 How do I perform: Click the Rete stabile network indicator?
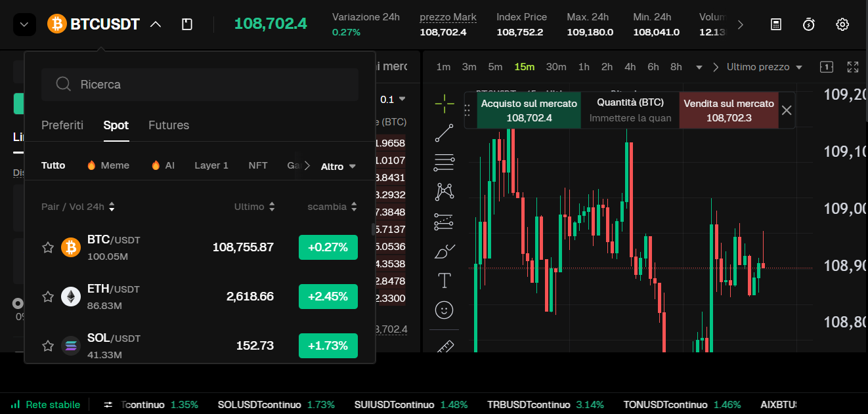click(45, 405)
